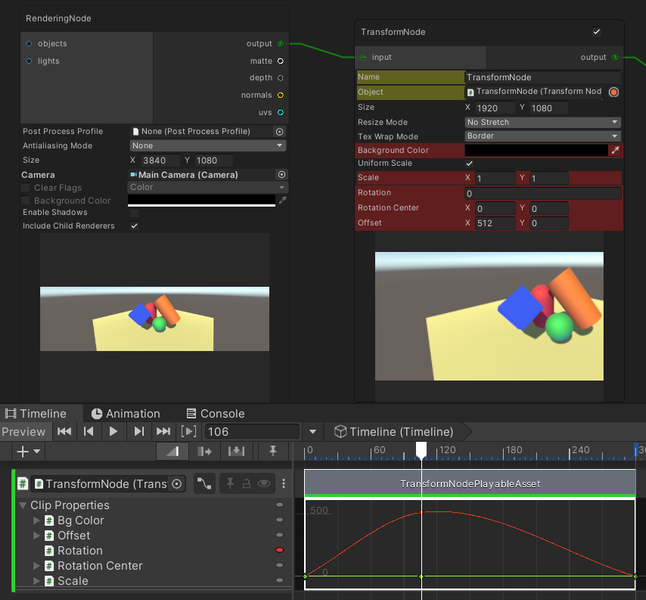This screenshot has height=600, width=646.
Task: Go to the end of the timeline
Action: point(163,431)
